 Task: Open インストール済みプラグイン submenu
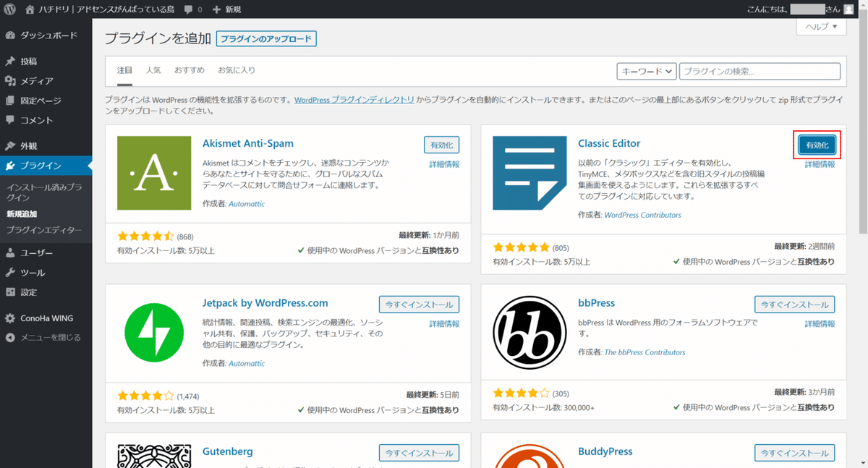click(x=44, y=192)
